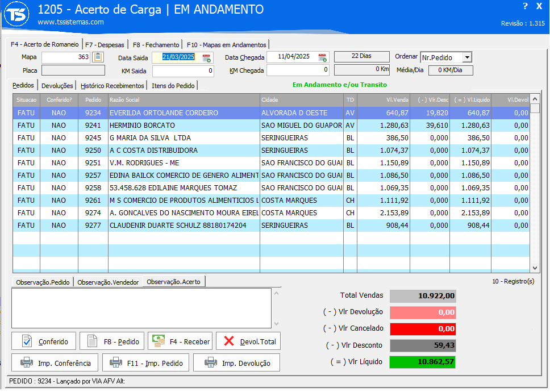Open the Data Chegada calendar picker icon
The width and height of the screenshot is (550, 392).
[x=323, y=57]
